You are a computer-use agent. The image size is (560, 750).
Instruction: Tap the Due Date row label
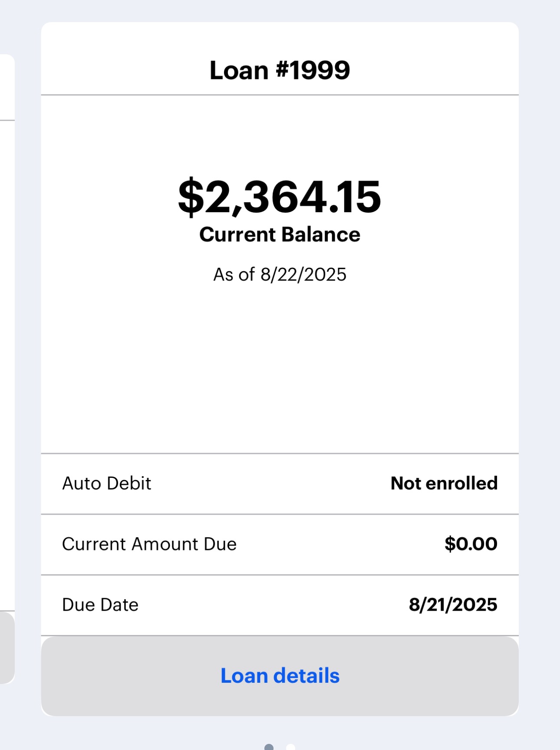pos(100,605)
